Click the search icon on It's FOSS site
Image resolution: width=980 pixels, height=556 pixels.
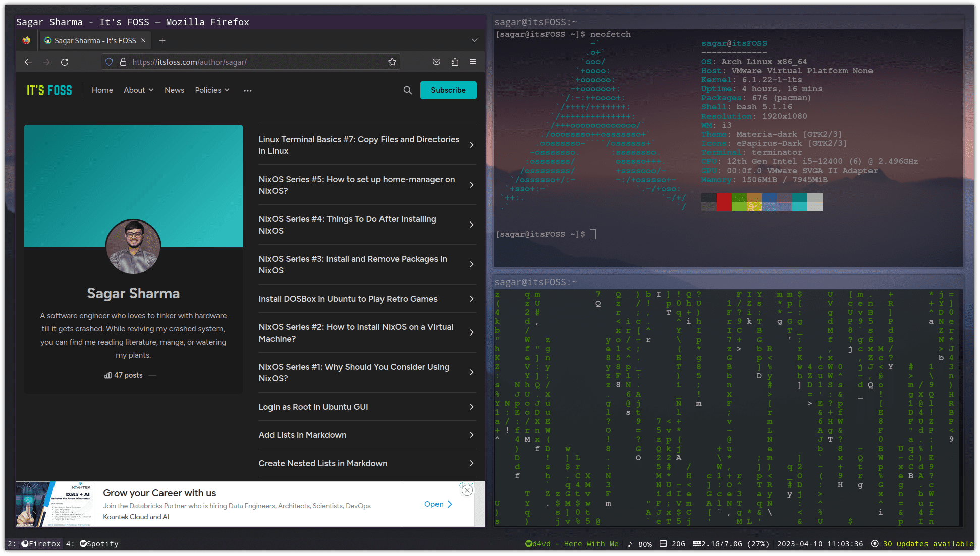coord(407,89)
